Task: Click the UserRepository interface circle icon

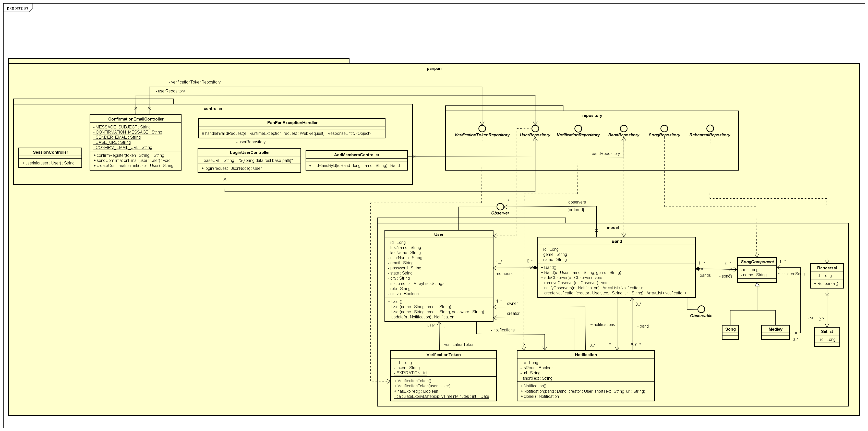Action: 535,128
